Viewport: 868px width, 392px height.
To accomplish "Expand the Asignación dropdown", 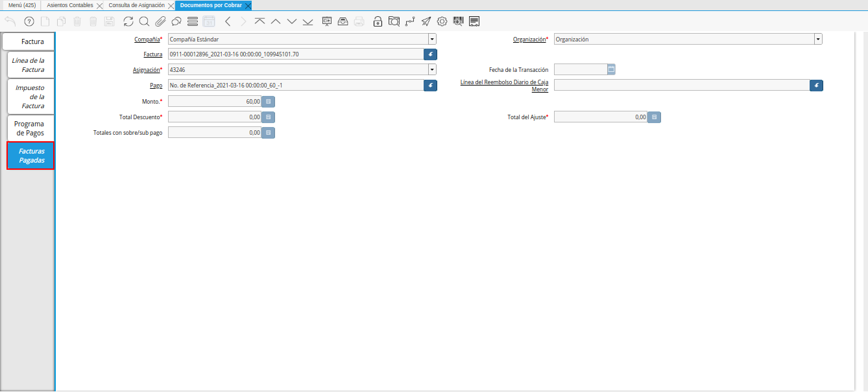I will [x=432, y=69].
